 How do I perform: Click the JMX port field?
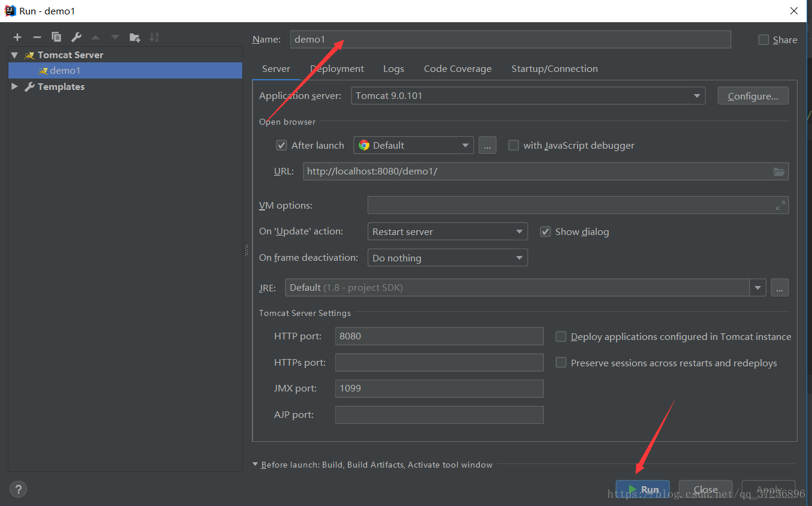[439, 388]
